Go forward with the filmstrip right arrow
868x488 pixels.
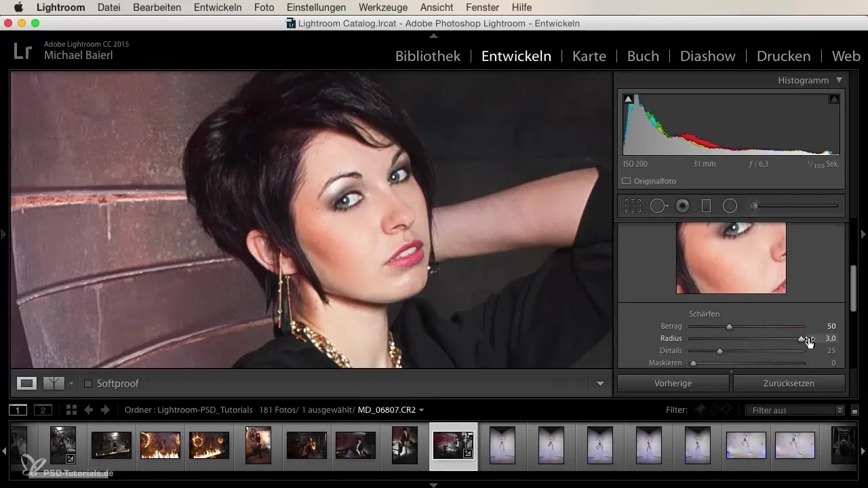105,410
